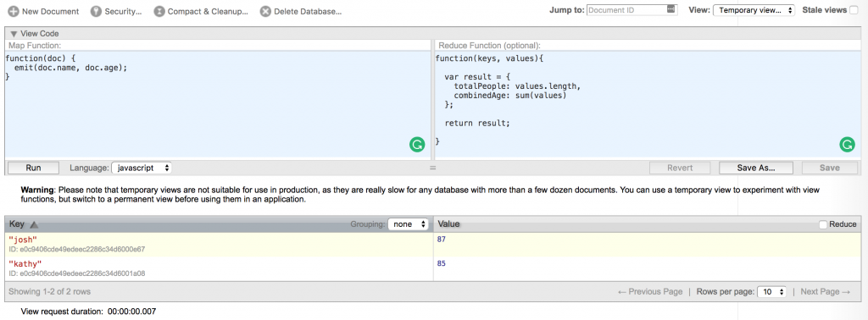
Task: Open the Language javascript dropdown
Action: point(142,168)
